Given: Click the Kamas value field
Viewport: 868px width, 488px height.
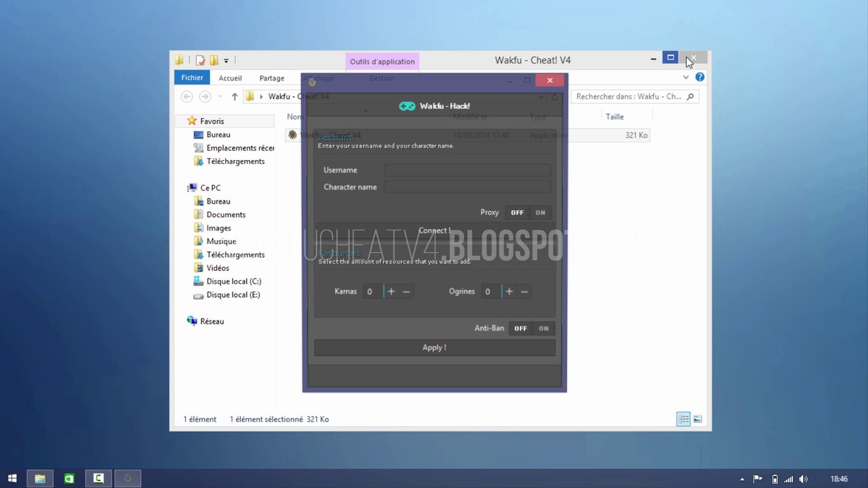Looking at the screenshot, I should pyautogui.click(x=372, y=291).
